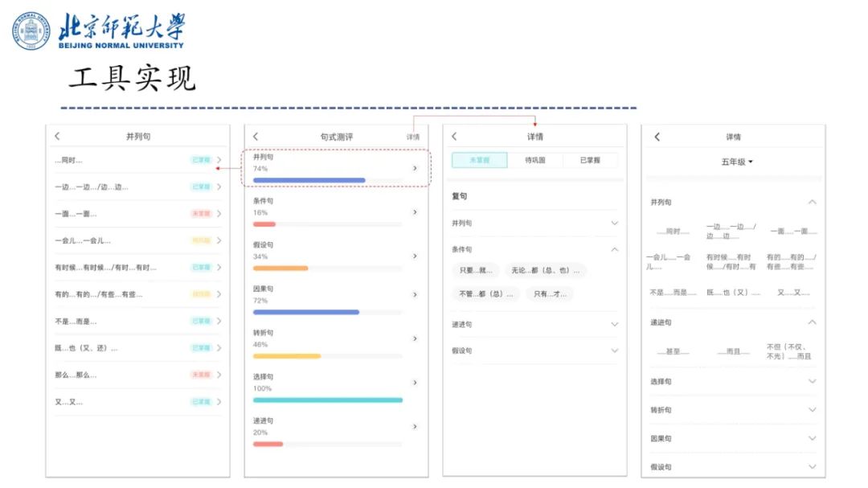Switch to the 待巩固 tab

(534, 161)
